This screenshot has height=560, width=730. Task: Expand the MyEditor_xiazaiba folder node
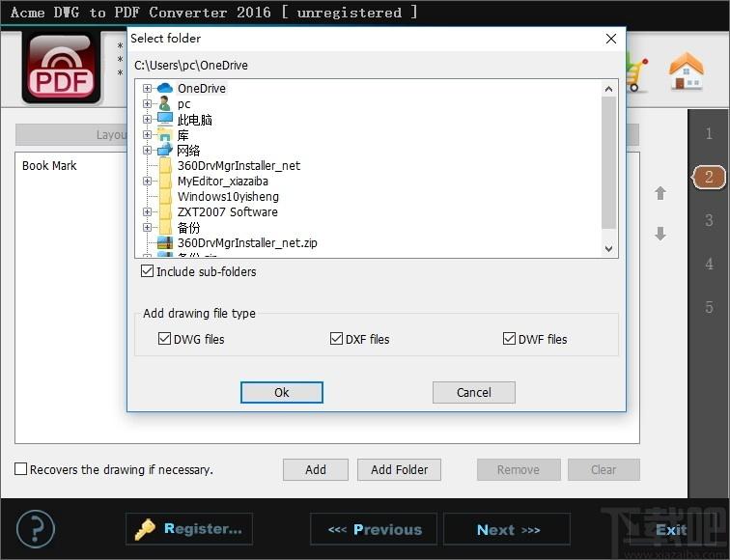147,182
